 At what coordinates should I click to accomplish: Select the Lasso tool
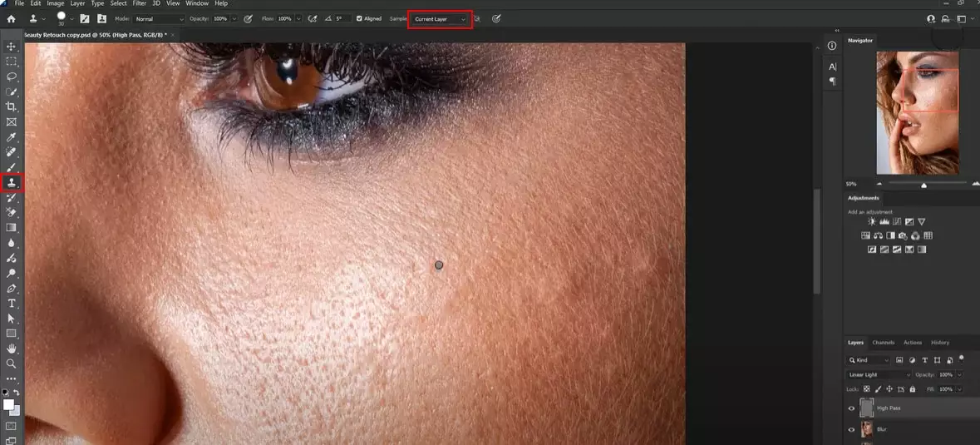coord(12,77)
